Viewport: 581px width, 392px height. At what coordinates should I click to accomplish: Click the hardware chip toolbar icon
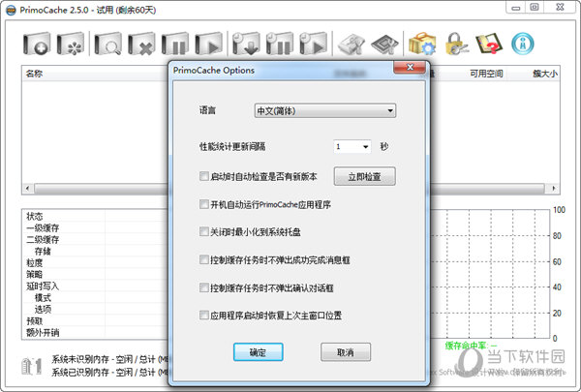click(385, 45)
